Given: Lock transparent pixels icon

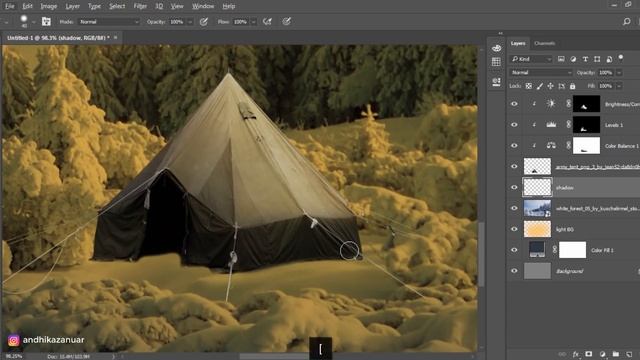Looking at the screenshot, I should click(529, 86).
